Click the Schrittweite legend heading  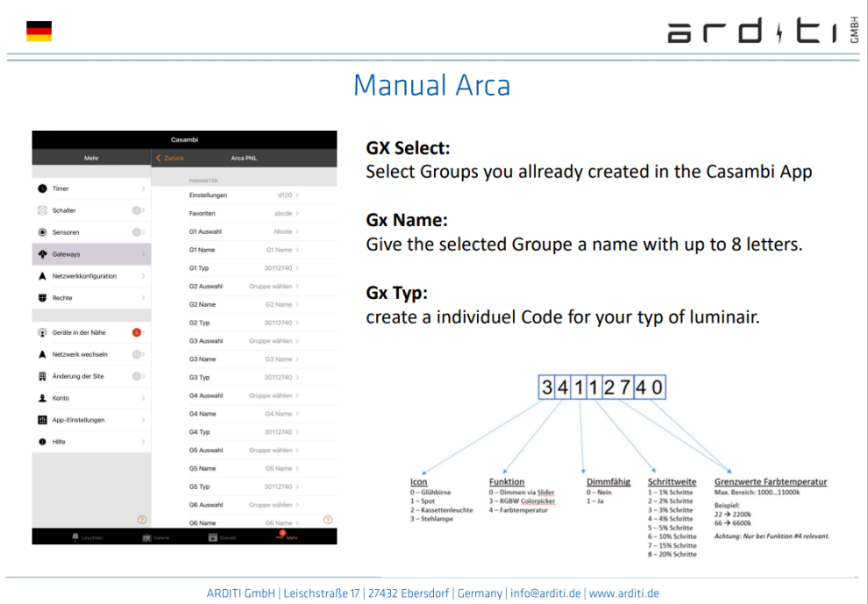tap(672, 481)
